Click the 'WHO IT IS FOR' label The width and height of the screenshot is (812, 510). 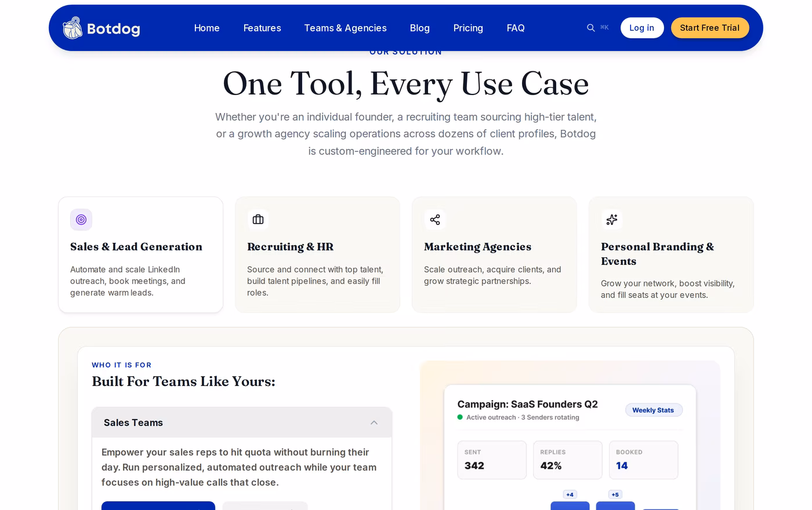tap(121, 365)
